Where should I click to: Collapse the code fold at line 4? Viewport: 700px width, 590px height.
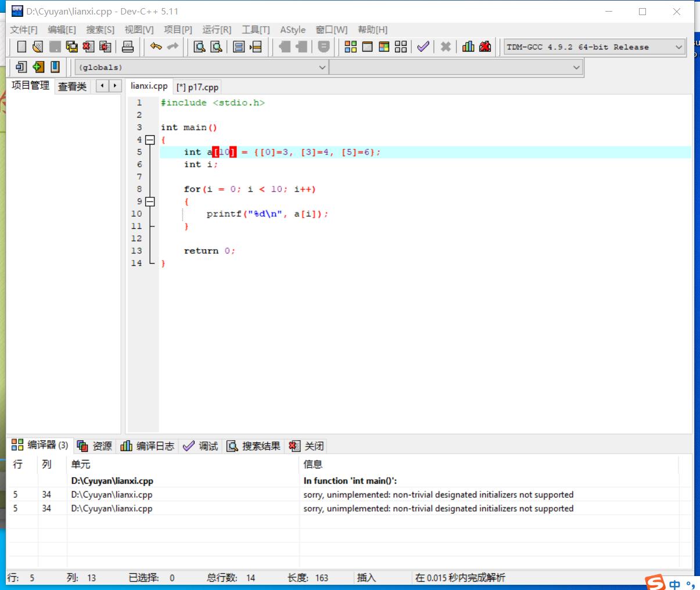pos(150,140)
